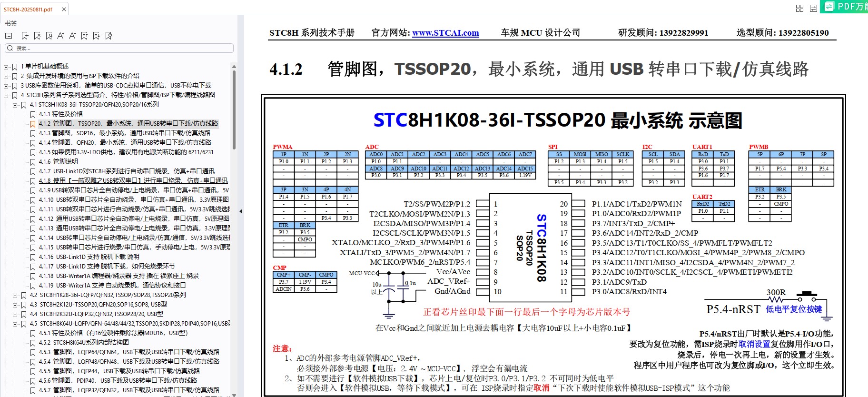Open the four-square grid view icon
The height and width of the screenshot is (397, 868).
[x=799, y=8]
